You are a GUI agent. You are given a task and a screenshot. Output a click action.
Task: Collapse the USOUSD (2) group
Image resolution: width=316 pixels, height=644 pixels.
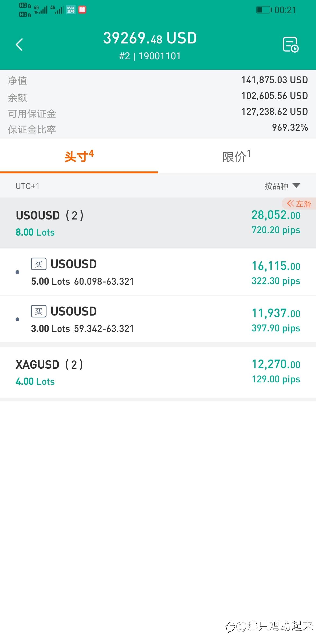158,223
